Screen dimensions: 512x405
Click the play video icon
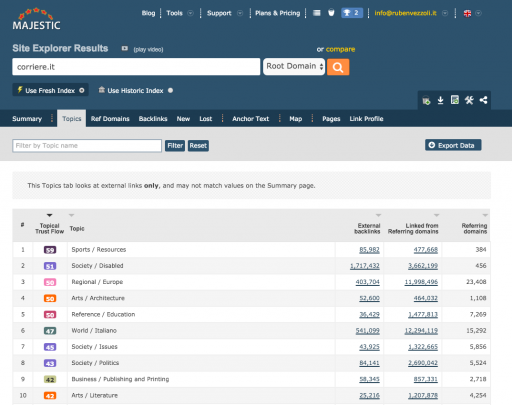click(125, 49)
